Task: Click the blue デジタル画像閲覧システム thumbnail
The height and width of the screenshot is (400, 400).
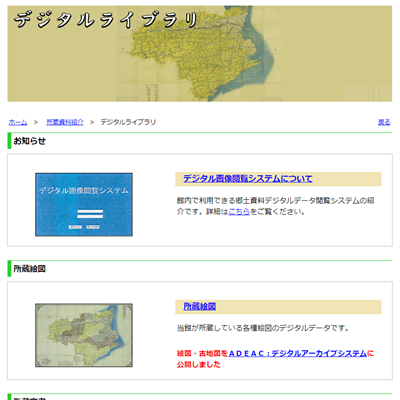Action: 84,205
